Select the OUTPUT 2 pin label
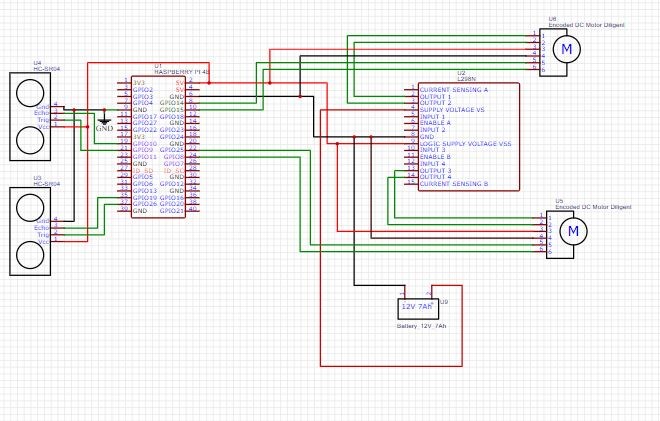Image resolution: width=660 pixels, height=421 pixels. point(435,103)
